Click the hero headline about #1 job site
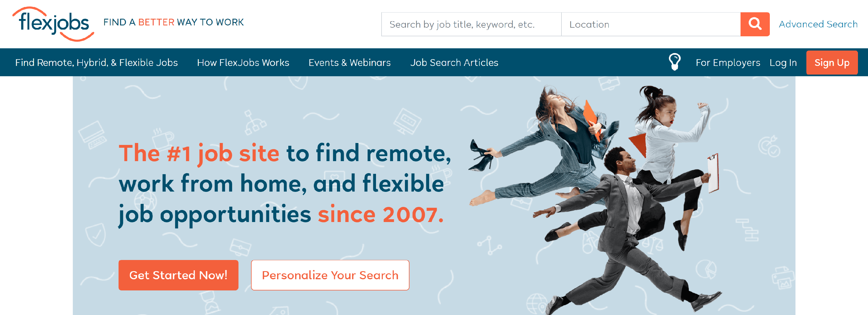This screenshot has height=315, width=868. click(x=285, y=184)
